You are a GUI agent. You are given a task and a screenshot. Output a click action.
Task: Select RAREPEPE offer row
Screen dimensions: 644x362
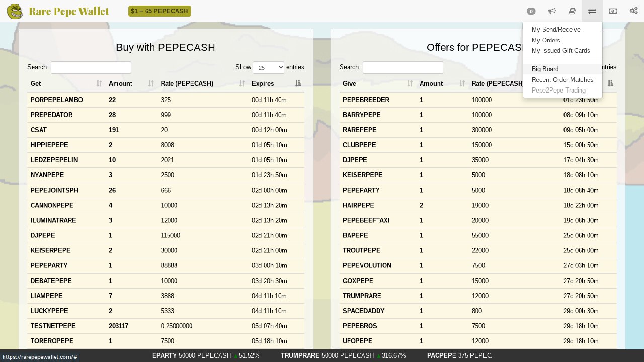click(478, 130)
